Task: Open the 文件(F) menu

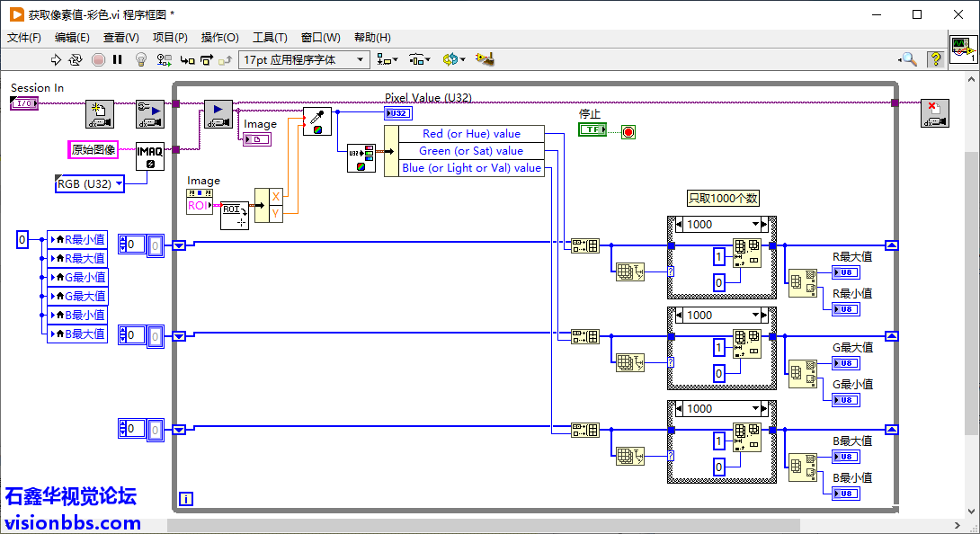Action: [23, 38]
